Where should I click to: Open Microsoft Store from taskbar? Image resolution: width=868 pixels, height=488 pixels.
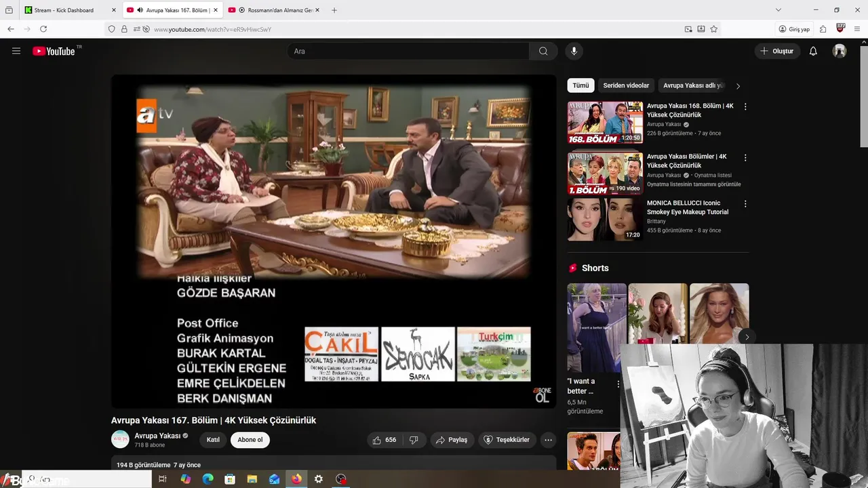pos(230,479)
